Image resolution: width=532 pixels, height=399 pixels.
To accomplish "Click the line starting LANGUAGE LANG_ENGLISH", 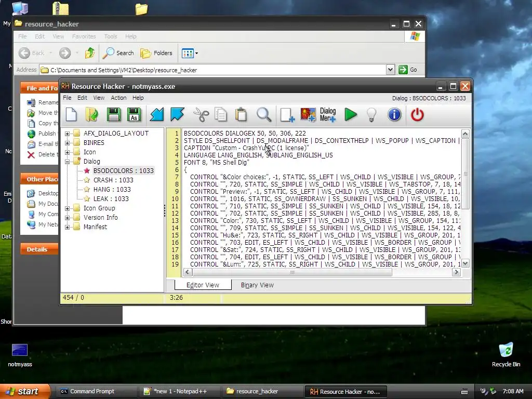I will point(258,155).
